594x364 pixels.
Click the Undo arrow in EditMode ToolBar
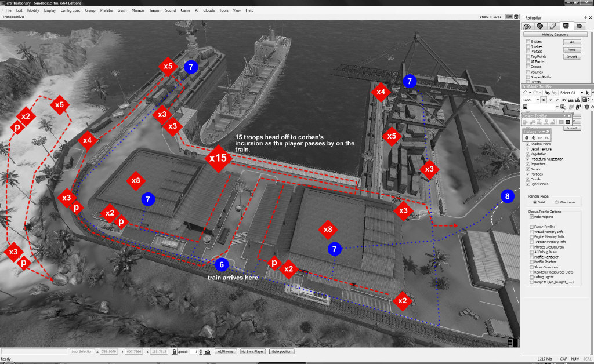[x=525, y=93]
